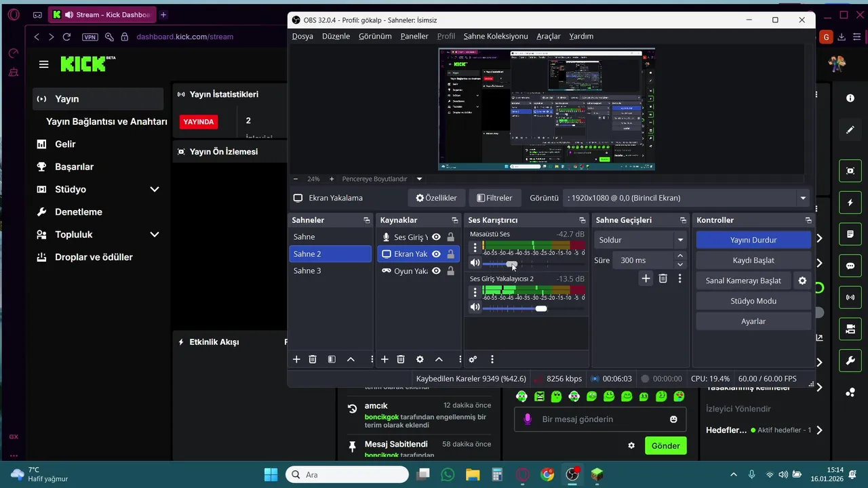Viewport: 868px width, 488px height.
Task: Mute Ses Giriş Yakalayıcısı 2 with the speaker icon
Action: (475, 308)
